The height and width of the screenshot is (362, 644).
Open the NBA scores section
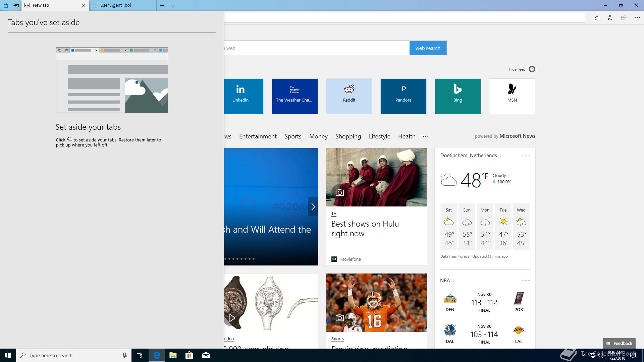447,281
